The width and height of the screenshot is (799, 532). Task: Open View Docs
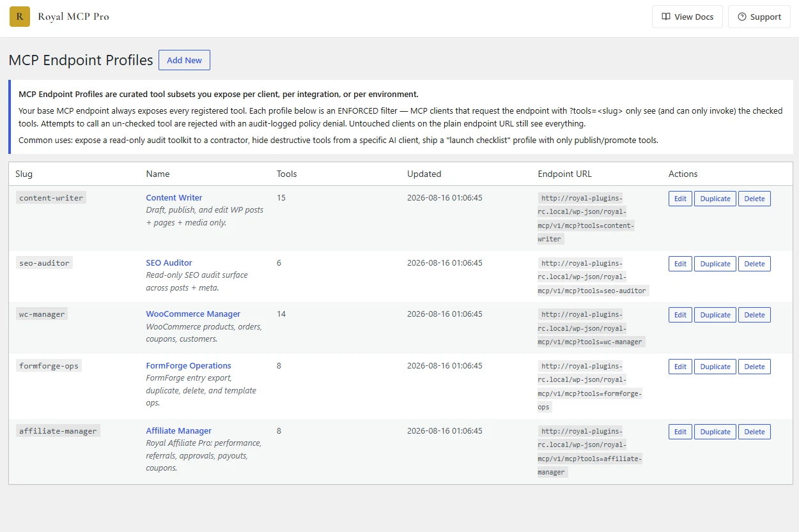687,17
